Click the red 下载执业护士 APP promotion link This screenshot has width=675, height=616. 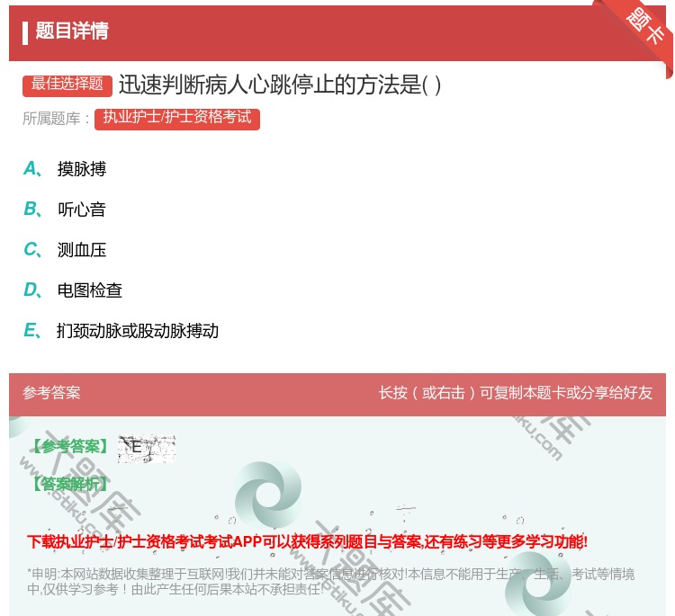tap(308, 541)
